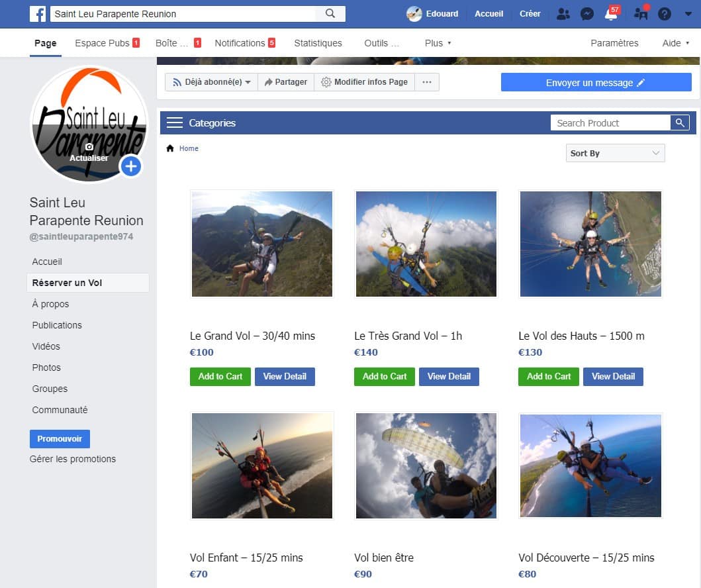Open the Messenger icon
701x588 pixels.
586,14
